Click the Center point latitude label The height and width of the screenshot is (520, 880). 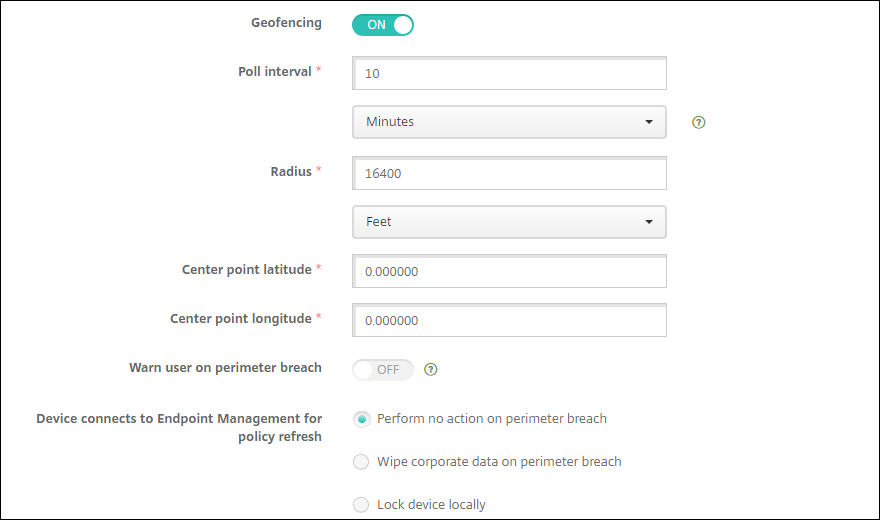246,269
